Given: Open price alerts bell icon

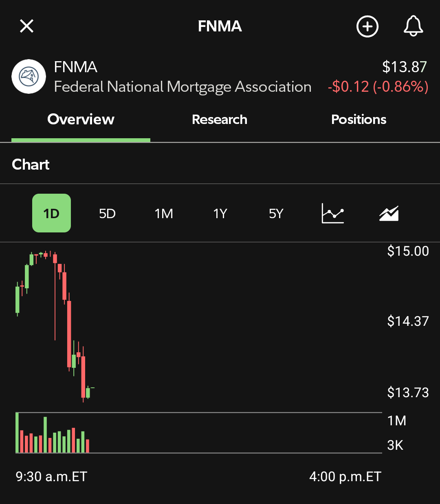Looking at the screenshot, I should coord(413,26).
